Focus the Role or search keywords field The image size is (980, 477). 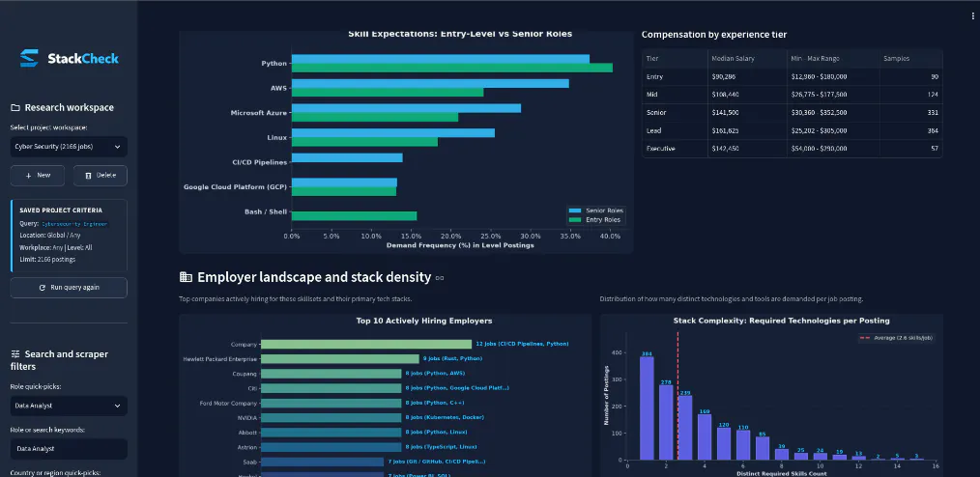[x=69, y=449]
